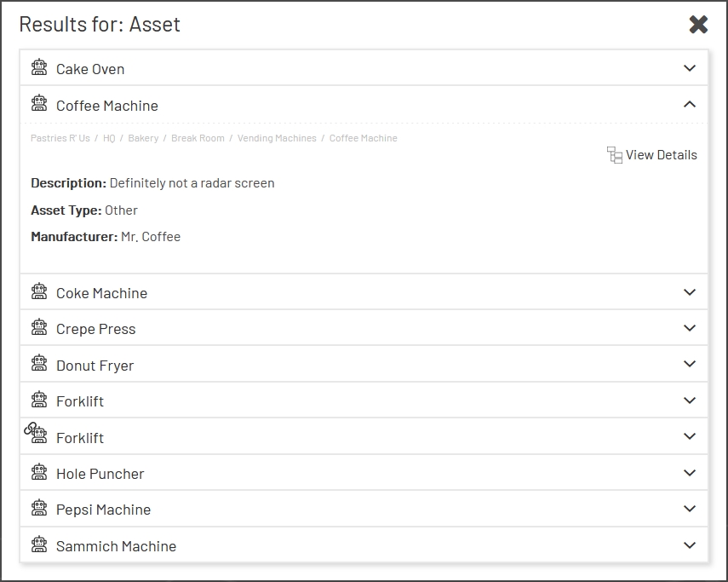Expand the first Forklift entry
The height and width of the screenshot is (582, 728).
point(691,400)
